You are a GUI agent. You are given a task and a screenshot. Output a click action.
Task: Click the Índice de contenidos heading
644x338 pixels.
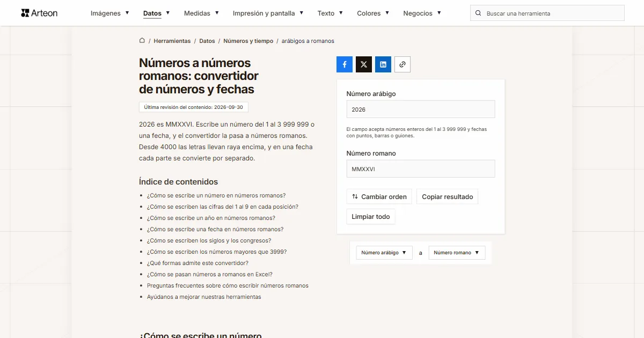(178, 182)
